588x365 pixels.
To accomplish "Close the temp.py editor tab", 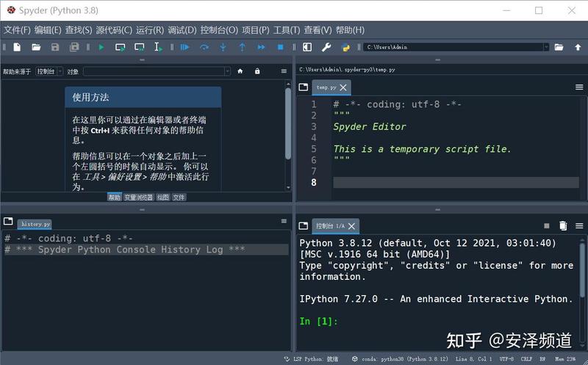I will 343,87.
